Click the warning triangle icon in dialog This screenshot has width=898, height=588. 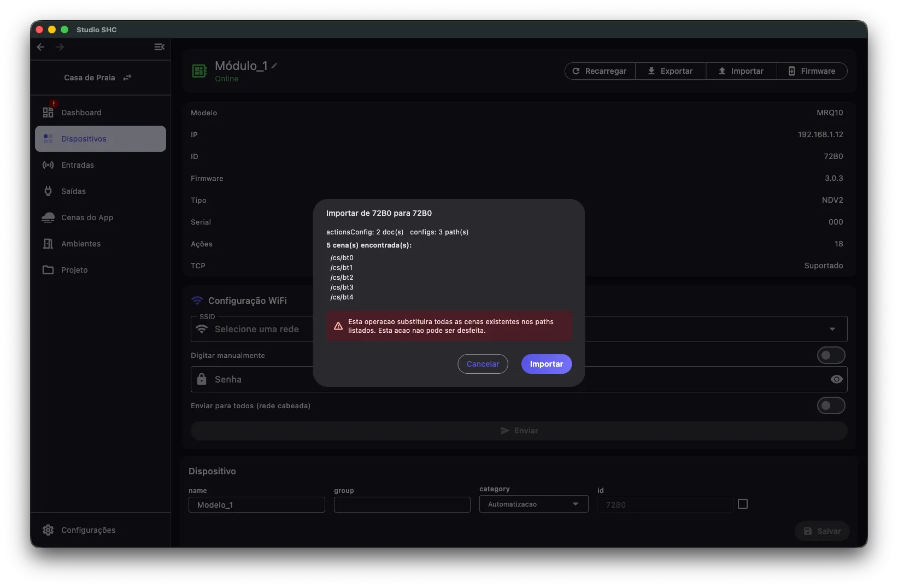pyautogui.click(x=338, y=326)
